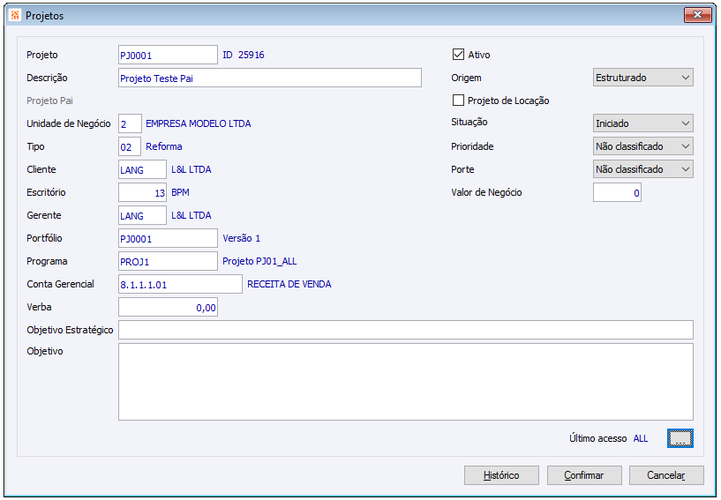Edit the Conta Gerencial field 8.1.1.1.01
This screenshot has width=721, height=500.
coord(180,284)
